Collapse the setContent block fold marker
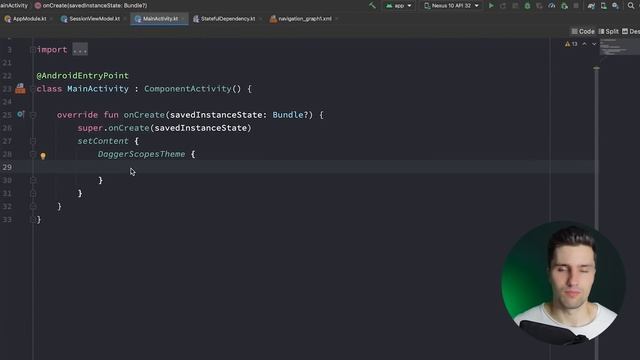 [x=33, y=141]
